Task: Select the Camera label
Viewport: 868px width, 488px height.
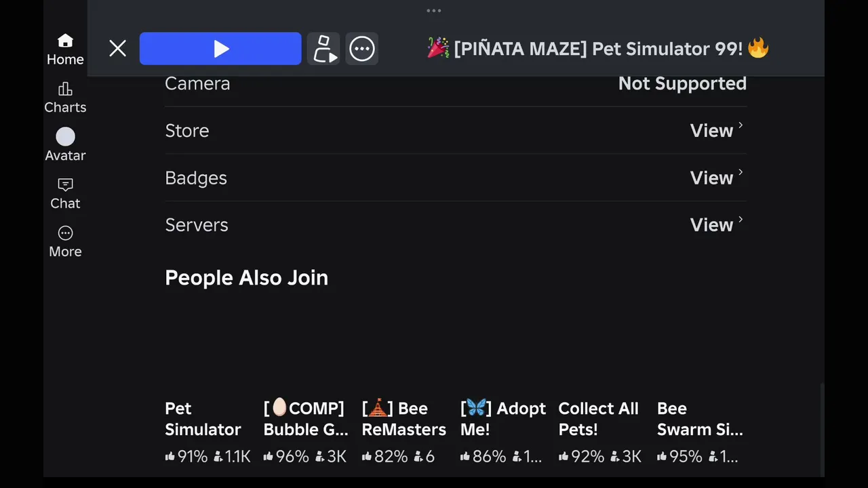Action: (197, 83)
